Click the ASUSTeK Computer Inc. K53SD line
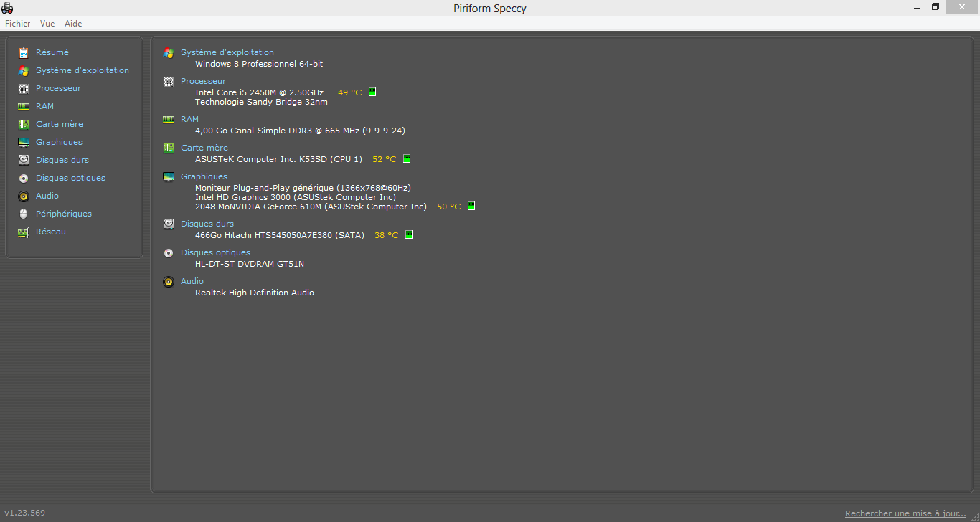980x522 pixels. pyautogui.click(x=278, y=159)
